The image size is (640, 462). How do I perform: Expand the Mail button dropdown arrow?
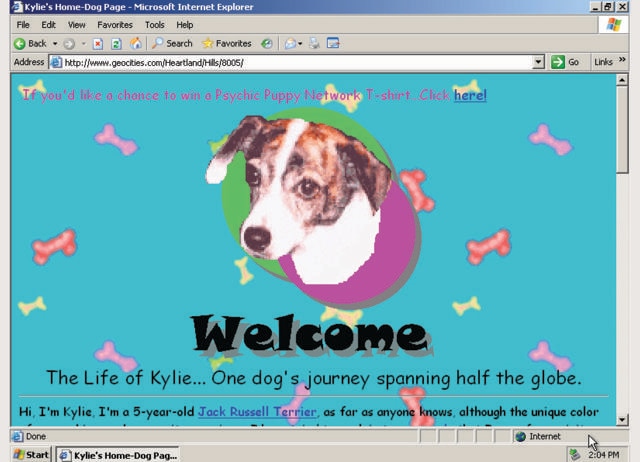(x=300, y=44)
